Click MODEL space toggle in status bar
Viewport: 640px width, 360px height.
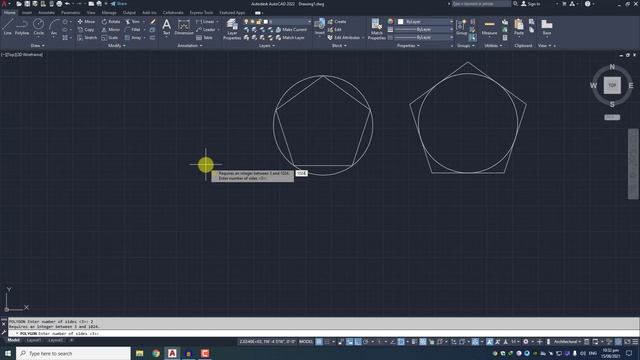306,342
